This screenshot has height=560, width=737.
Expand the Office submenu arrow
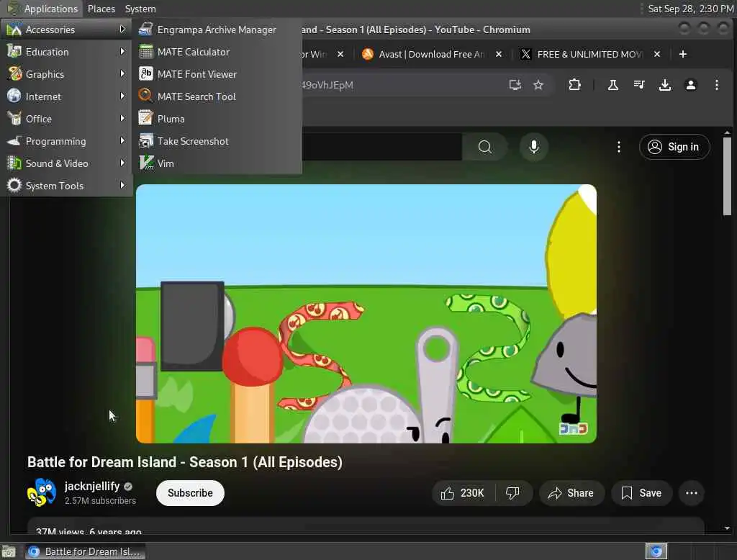tap(122, 119)
